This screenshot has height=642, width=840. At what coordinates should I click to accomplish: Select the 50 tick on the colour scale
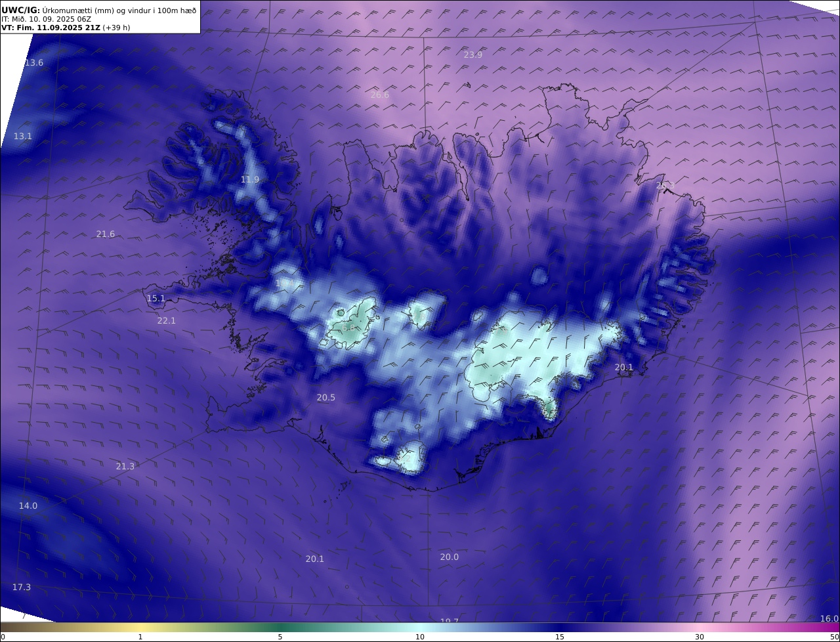point(835,637)
